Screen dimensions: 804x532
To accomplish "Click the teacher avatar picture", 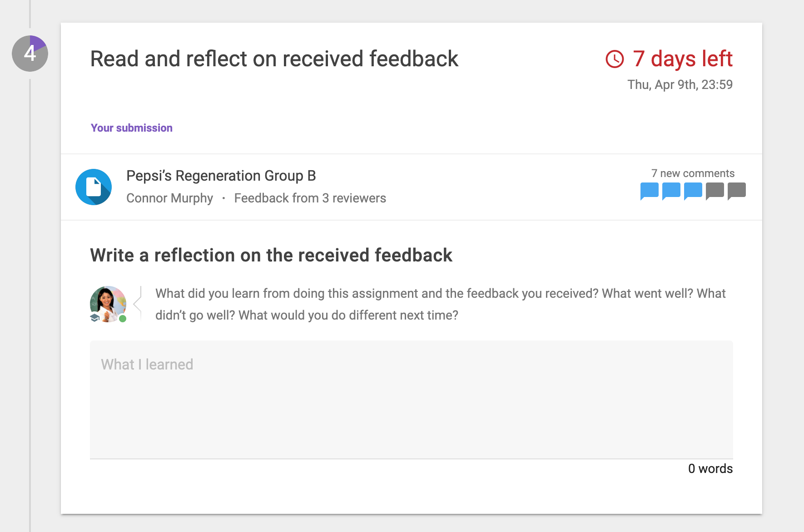I will (x=108, y=303).
